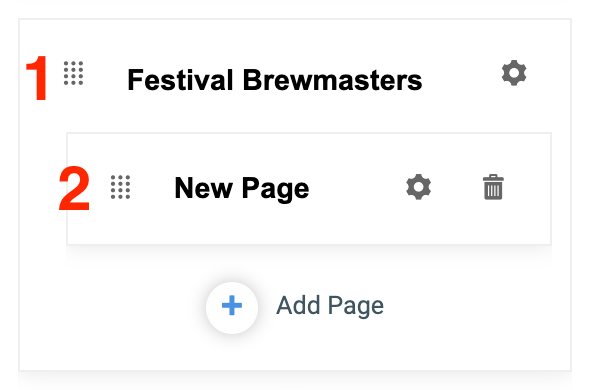
Task: Choose the first page row labeled Festival Brewmasters
Action: click(294, 77)
